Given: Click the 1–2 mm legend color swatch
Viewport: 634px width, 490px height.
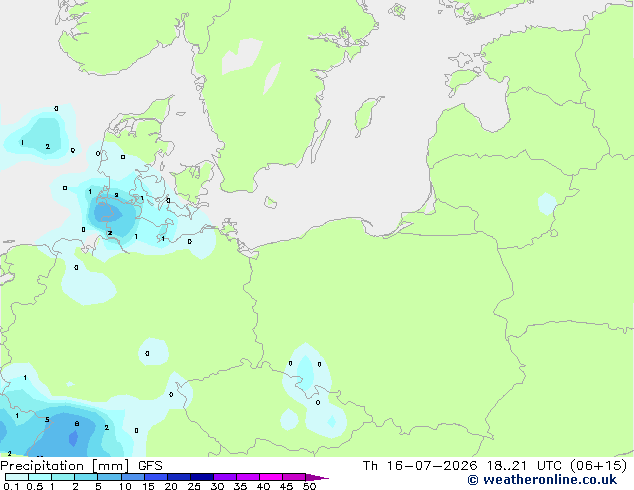Looking at the screenshot, I should [63, 477].
